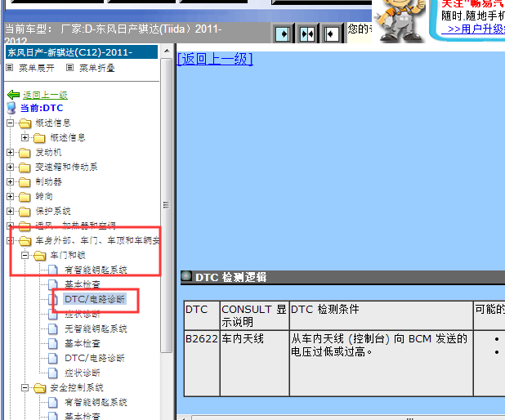Expand the 保护系统 folder

pos(10,211)
